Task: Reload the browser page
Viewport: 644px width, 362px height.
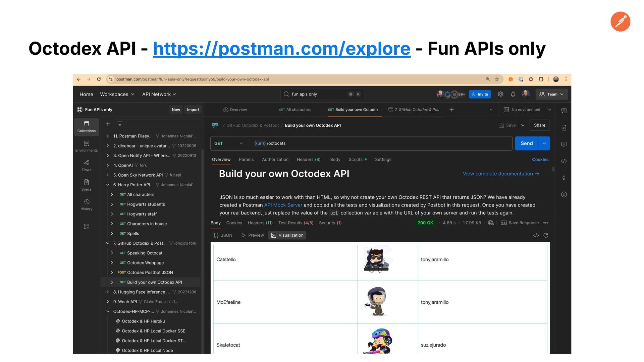Action: 99,79
